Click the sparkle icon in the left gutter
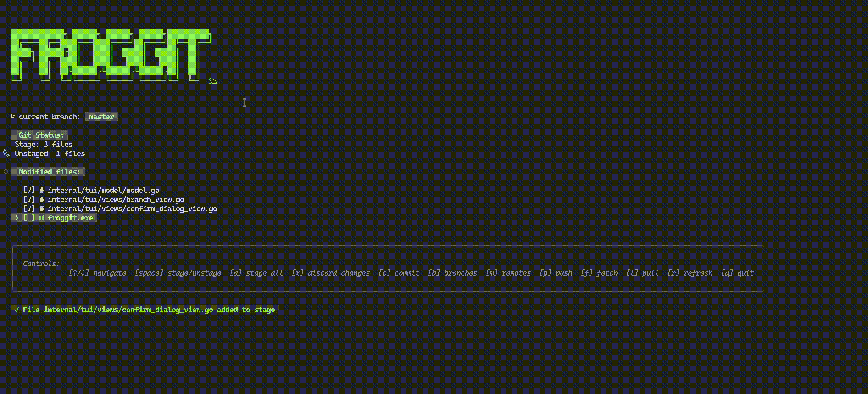 (6, 153)
